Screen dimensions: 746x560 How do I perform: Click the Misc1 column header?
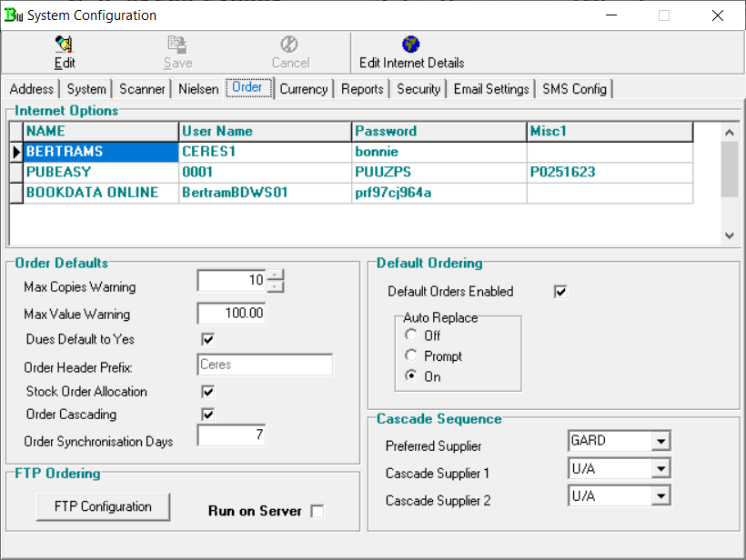pos(610,131)
